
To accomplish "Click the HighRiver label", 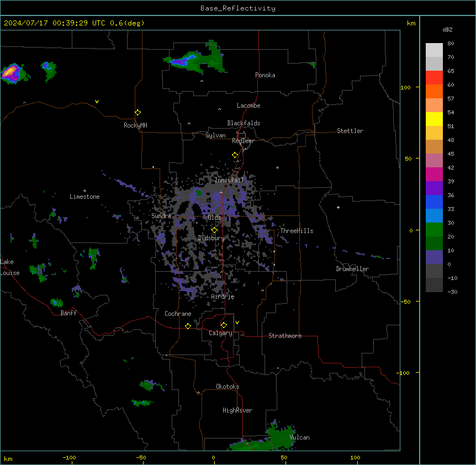I will (237, 410).
